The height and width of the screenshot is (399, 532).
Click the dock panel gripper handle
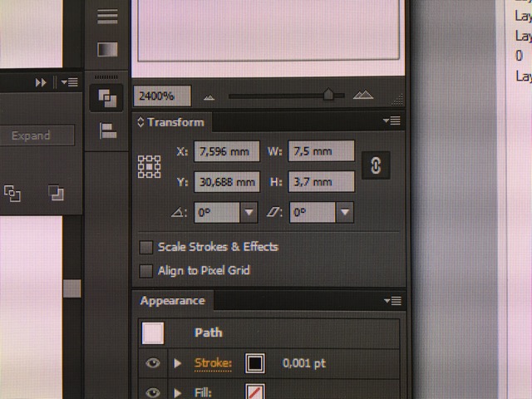click(x=106, y=77)
